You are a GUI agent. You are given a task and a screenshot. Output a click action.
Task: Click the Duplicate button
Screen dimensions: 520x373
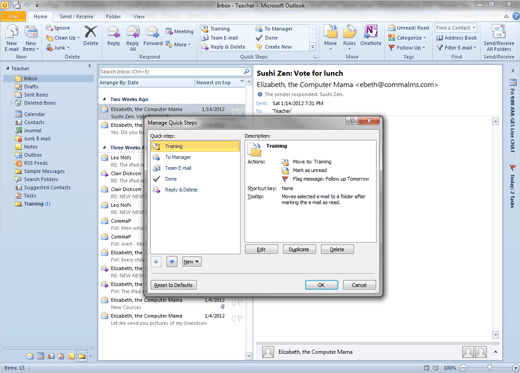click(x=299, y=249)
